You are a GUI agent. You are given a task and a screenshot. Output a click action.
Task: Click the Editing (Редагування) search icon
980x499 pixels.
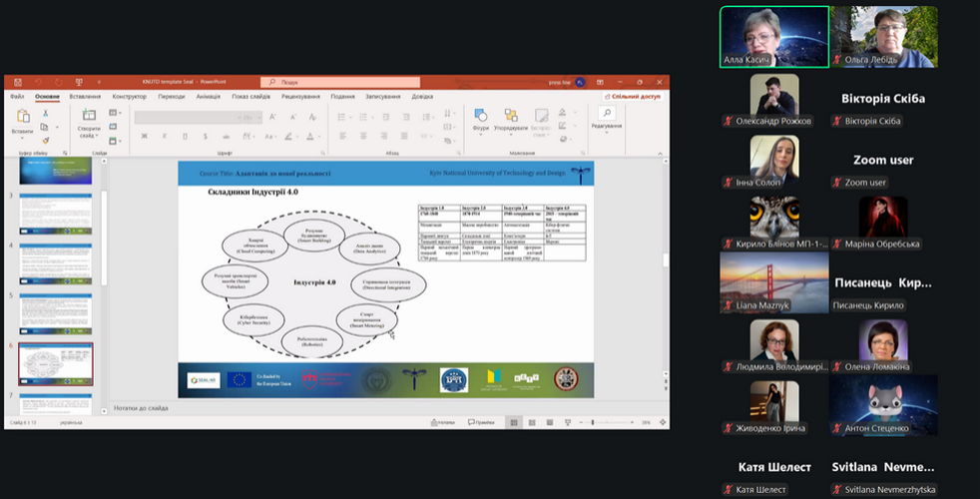(606, 115)
